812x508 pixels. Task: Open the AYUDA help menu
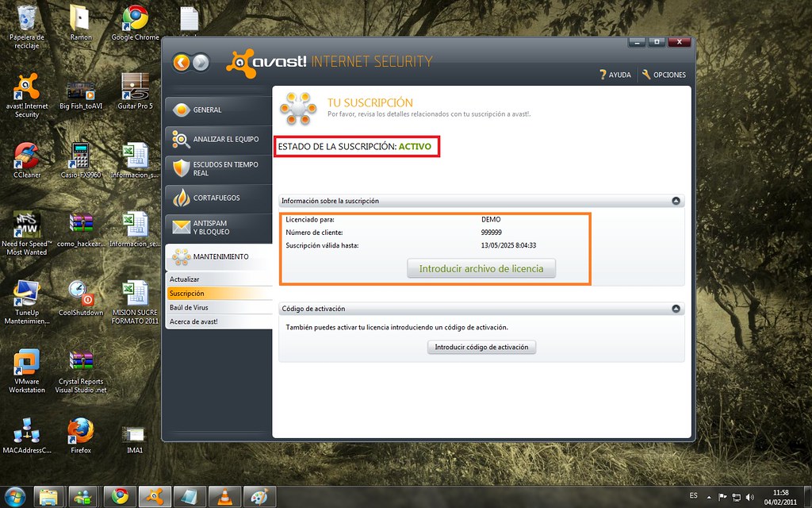click(x=615, y=75)
